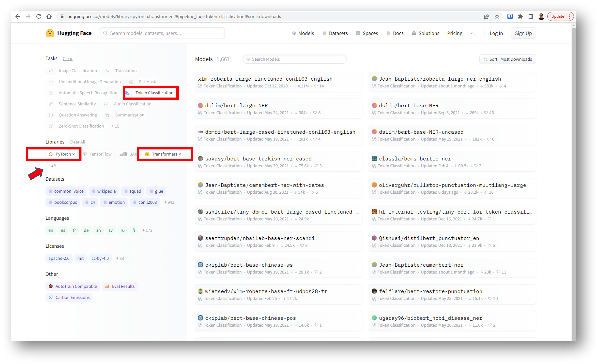Click the Sign Up button
Screen dimensions: 599x364
(x=523, y=33)
